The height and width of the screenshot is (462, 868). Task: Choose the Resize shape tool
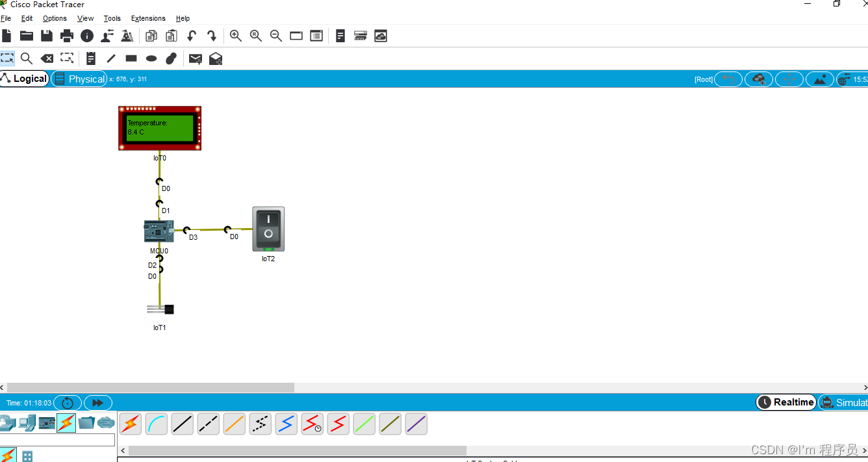point(67,58)
